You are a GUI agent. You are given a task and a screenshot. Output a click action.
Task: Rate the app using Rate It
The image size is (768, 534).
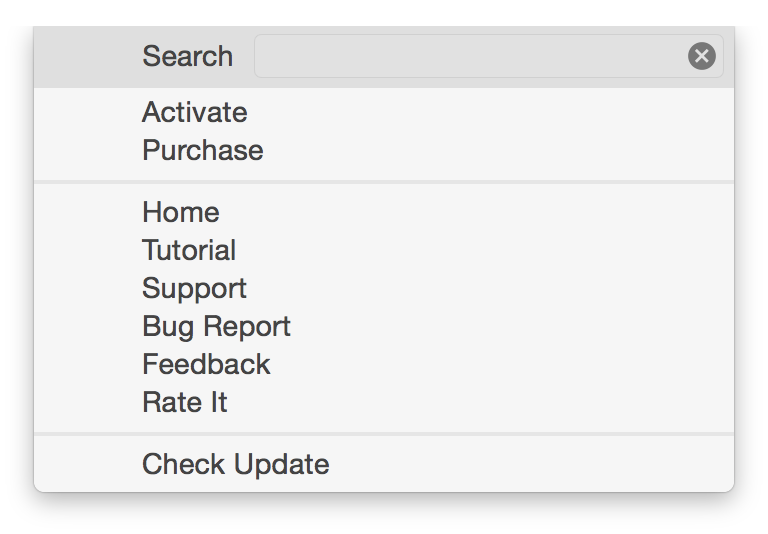click(x=185, y=402)
